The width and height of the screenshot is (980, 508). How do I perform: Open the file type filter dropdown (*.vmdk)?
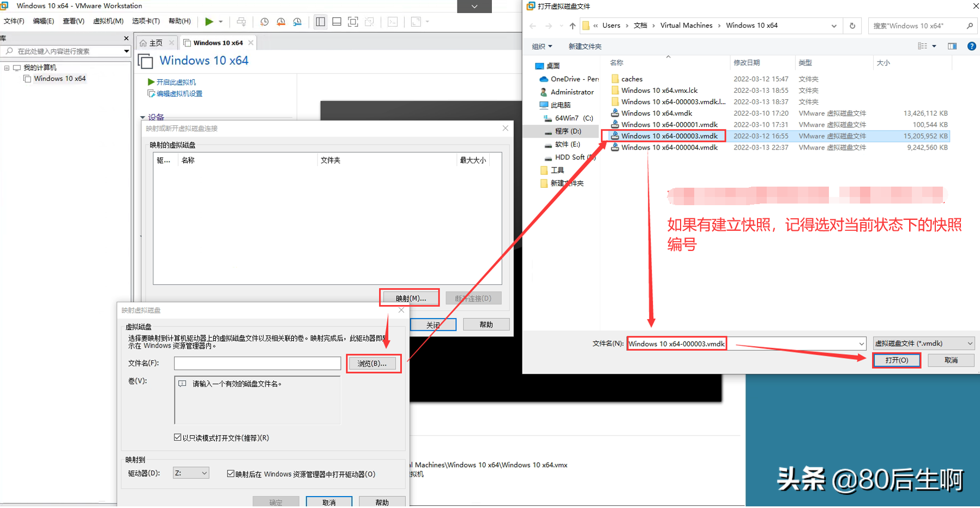click(x=924, y=343)
